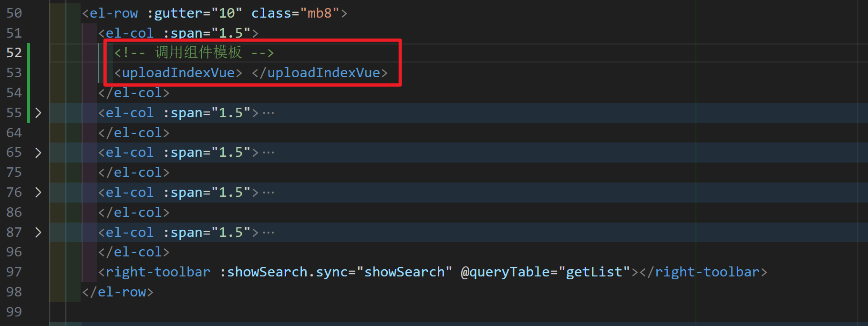This screenshot has height=326, width=868.
Task: Click line number 97 in the gutter
Action: pos(14,272)
